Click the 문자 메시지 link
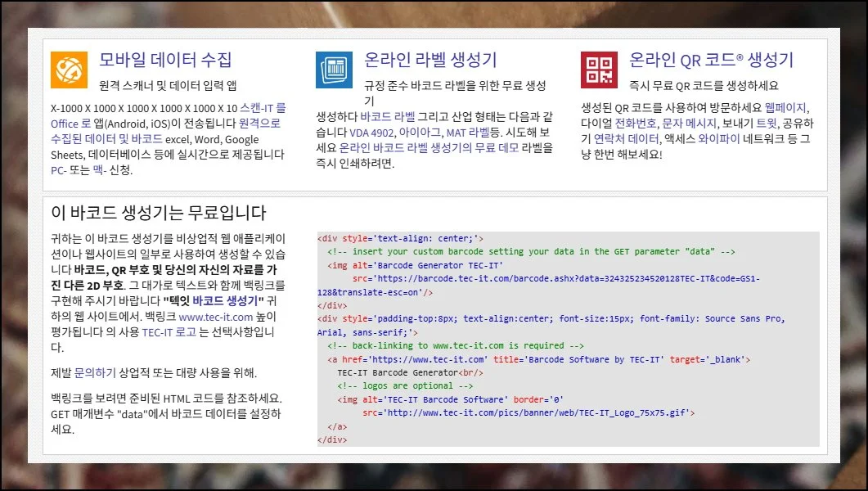 point(689,124)
